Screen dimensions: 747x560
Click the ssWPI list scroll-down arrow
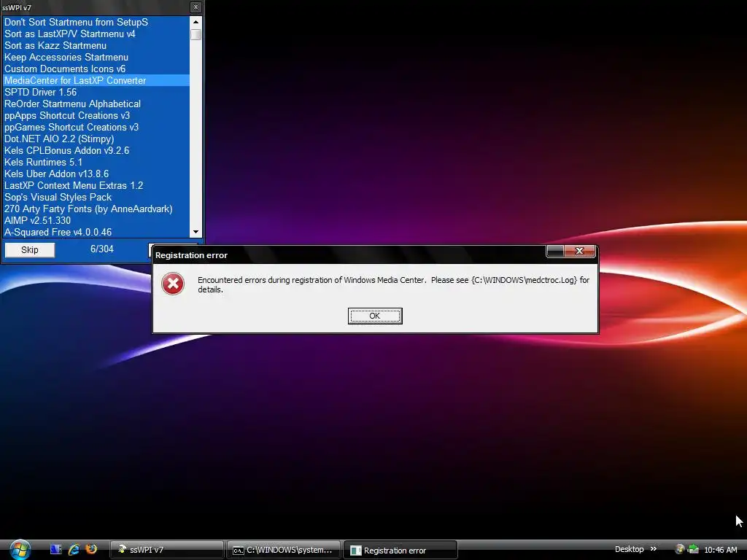(x=196, y=232)
